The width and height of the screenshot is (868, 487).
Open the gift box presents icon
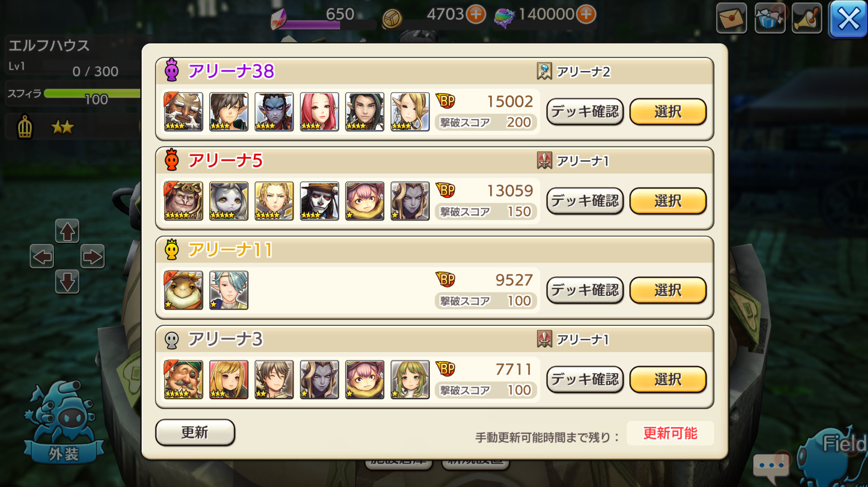pos(770,18)
